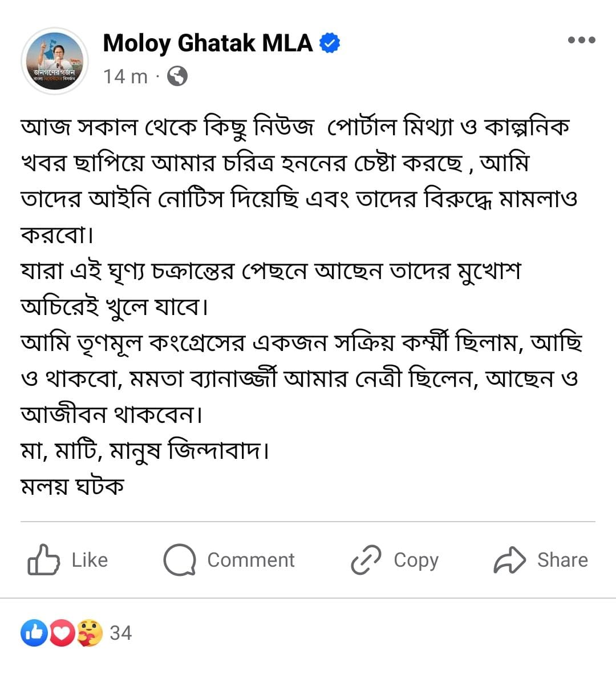Click the red heart Love reaction
The width and height of the screenshot is (616, 690).
62,633
